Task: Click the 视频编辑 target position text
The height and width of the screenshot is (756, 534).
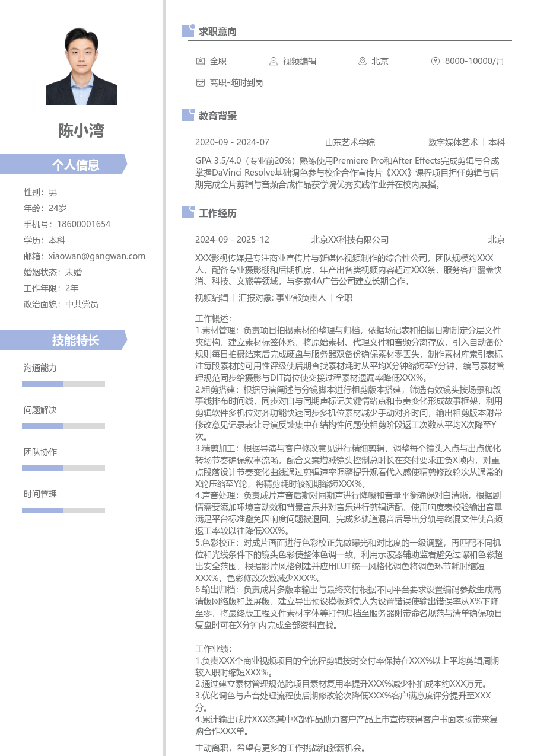Action: coord(300,61)
